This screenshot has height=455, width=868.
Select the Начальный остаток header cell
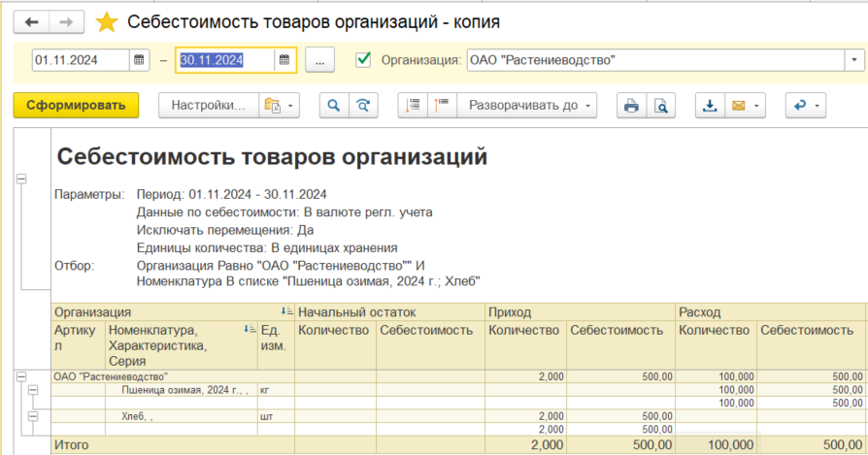389,311
